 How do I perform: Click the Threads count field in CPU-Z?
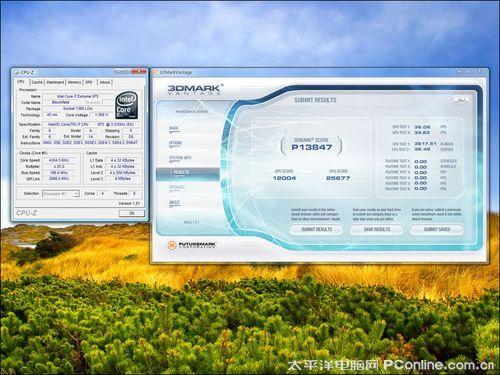coord(134,193)
